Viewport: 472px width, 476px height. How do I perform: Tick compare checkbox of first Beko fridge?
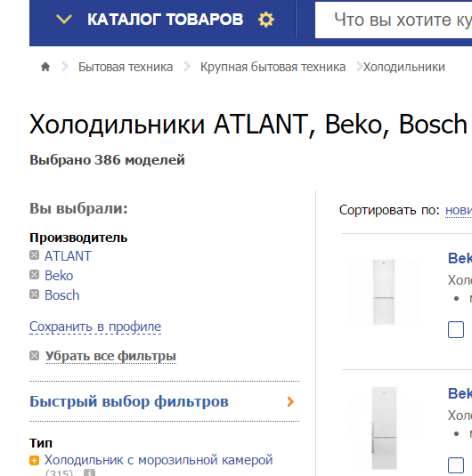pyautogui.click(x=456, y=330)
